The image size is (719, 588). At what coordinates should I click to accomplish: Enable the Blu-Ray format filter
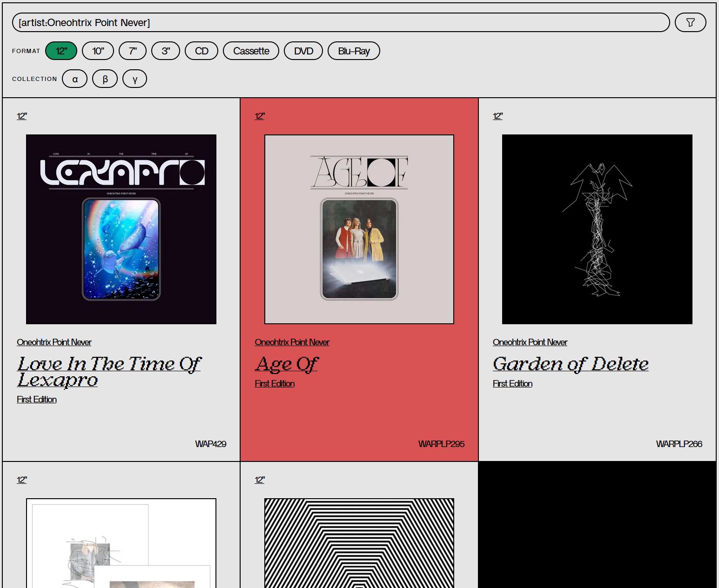coord(354,51)
